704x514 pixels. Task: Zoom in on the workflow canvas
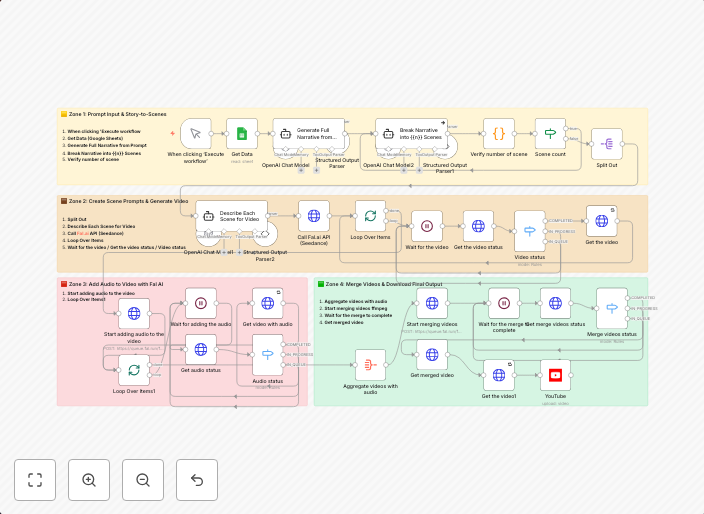89,480
